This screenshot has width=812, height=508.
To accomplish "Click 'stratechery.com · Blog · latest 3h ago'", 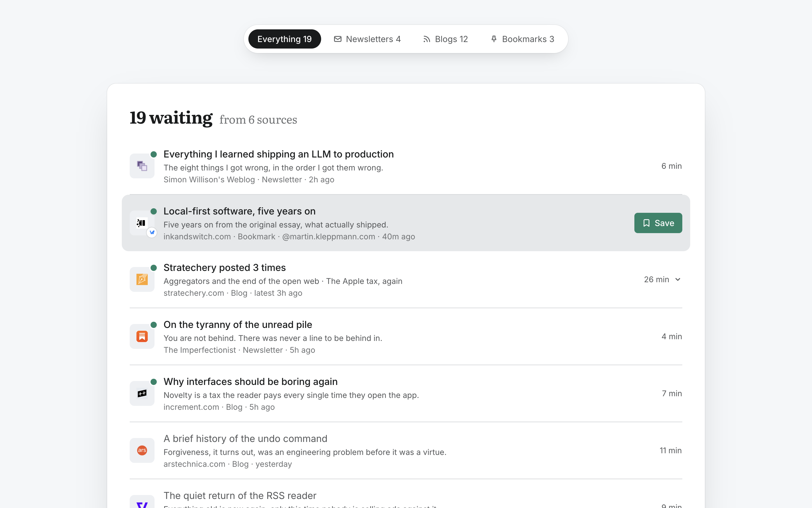I will [233, 293].
